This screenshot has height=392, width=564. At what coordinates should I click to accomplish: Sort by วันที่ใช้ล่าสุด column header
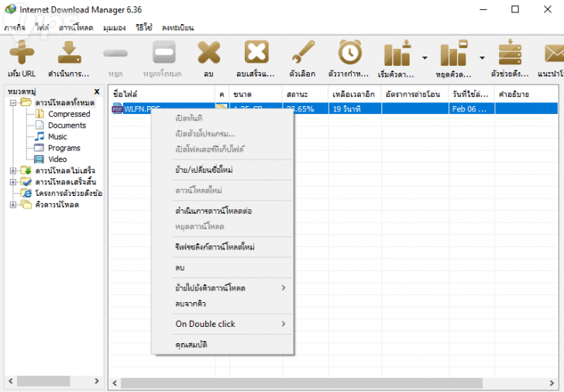(x=472, y=95)
